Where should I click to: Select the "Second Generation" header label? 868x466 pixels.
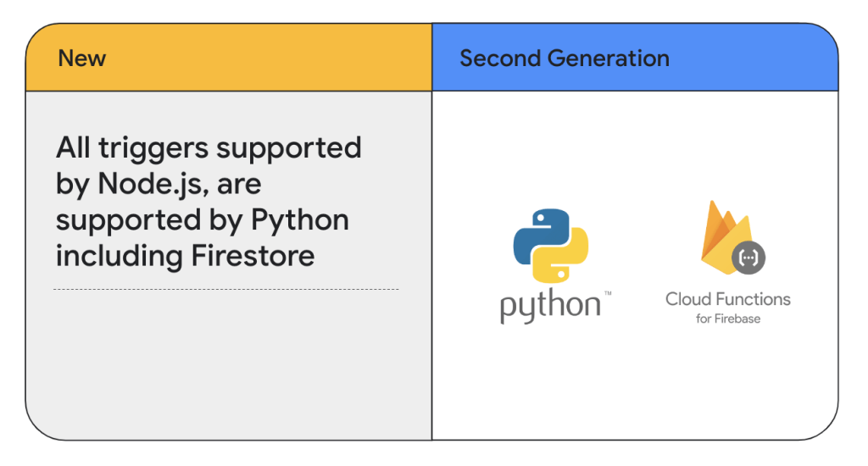coord(564,58)
